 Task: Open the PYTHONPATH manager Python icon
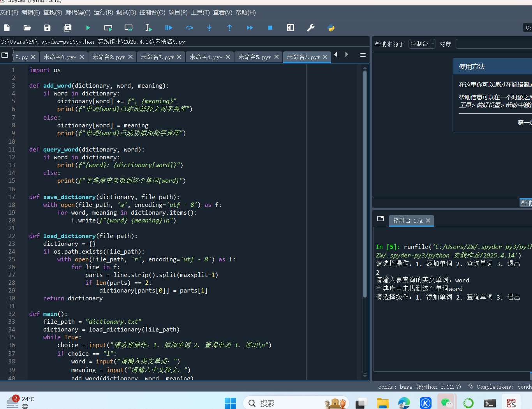click(331, 28)
